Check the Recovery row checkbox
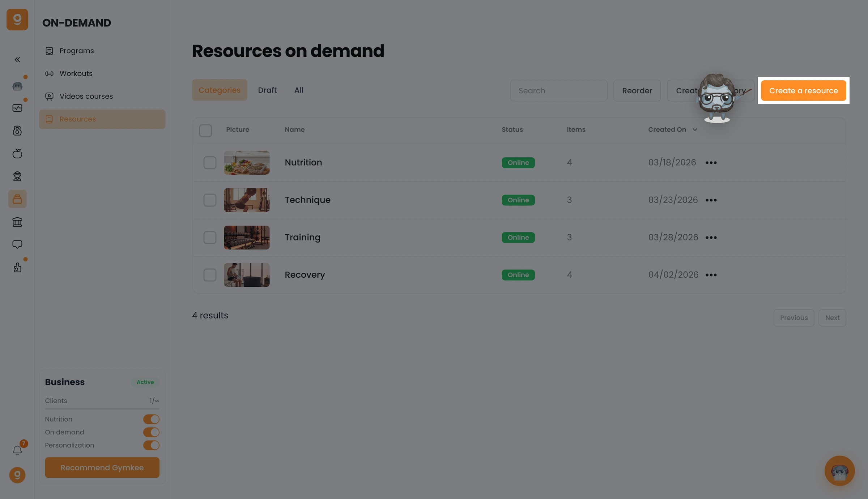The width and height of the screenshot is (868, 499). pos(210,275)
